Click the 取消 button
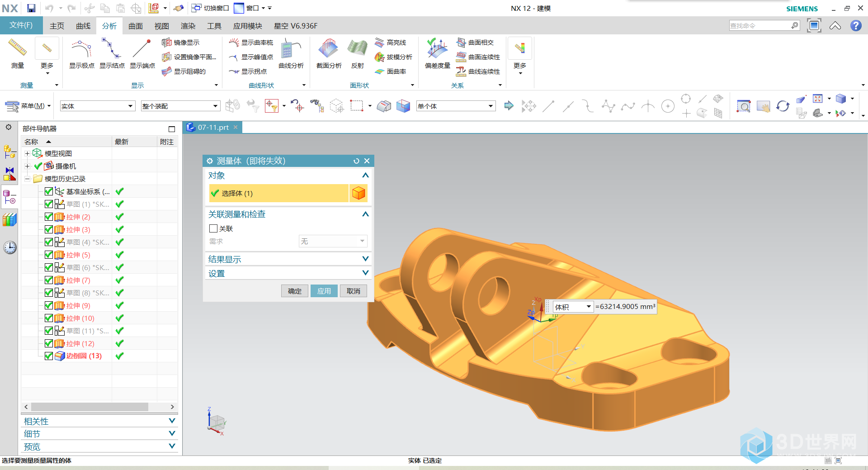This screenshot has height=470, width=868. tap(354, 291)
